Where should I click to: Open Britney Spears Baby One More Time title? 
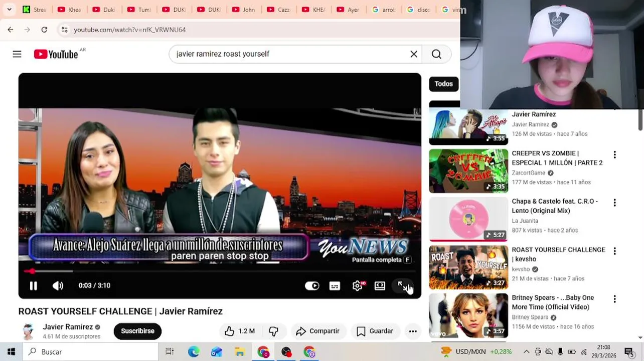pyautogui.click(x=553, y=302)
